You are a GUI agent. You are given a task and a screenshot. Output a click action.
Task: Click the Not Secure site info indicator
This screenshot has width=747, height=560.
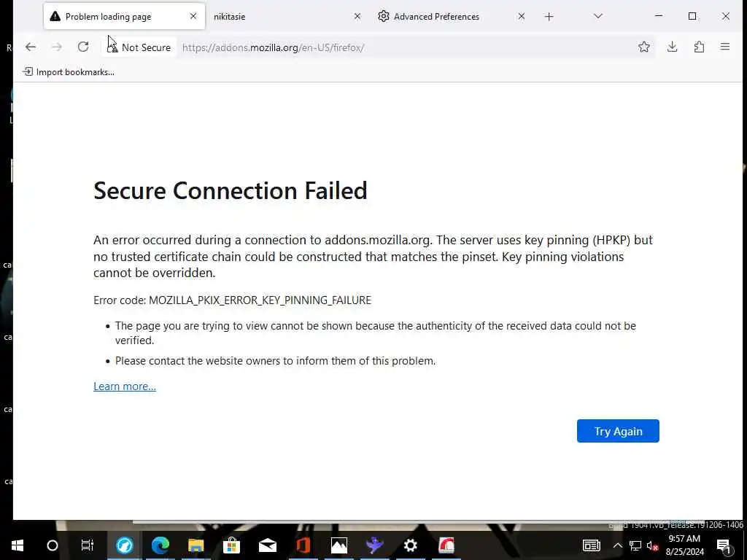139,47
